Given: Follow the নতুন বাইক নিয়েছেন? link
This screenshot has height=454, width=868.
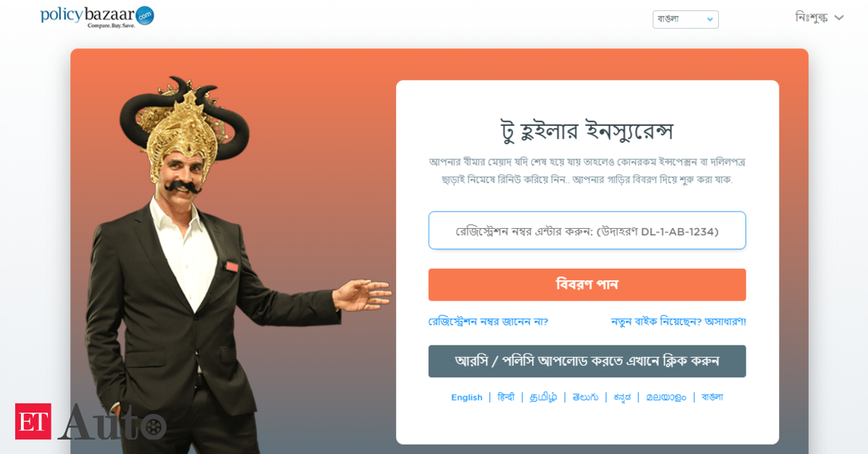Looking at the screenshot, I should (678, 321).
